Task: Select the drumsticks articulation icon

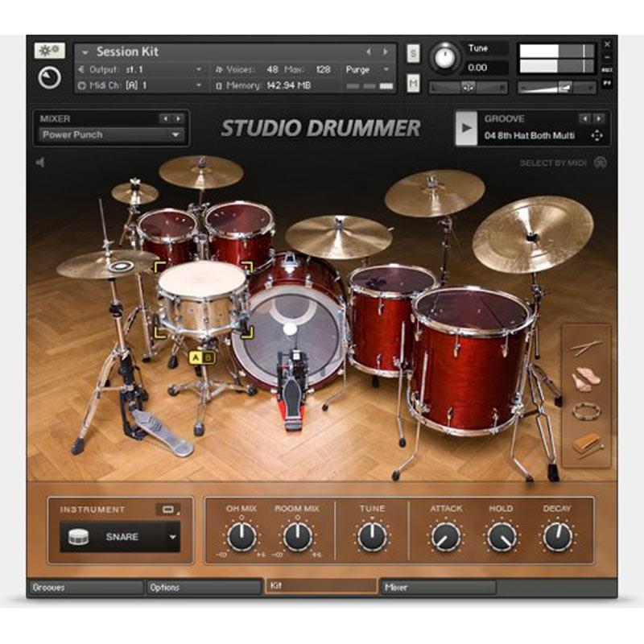Action: 584,347
